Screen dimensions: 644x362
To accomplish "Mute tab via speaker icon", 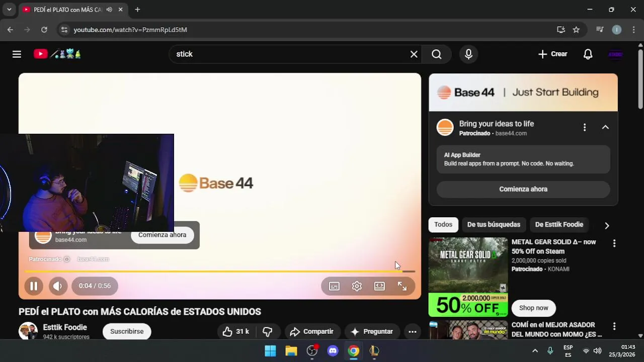I will [109, 10].
